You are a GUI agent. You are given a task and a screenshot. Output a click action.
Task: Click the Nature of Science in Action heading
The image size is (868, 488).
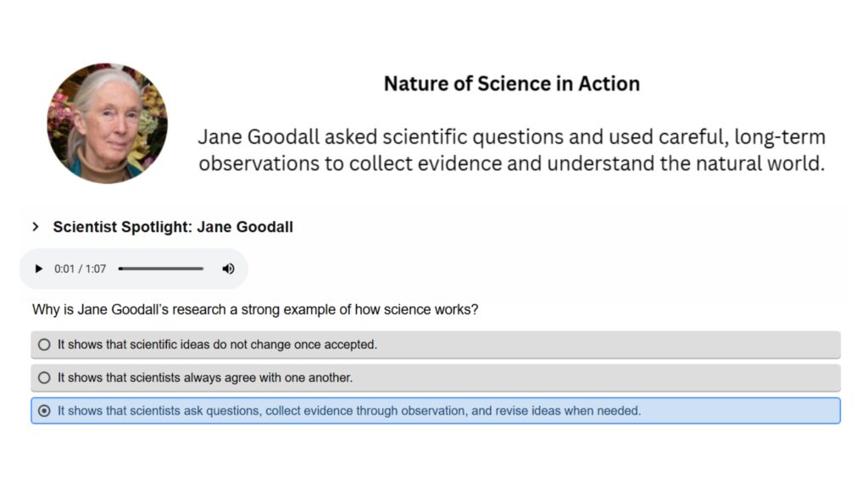click(511, 83)
